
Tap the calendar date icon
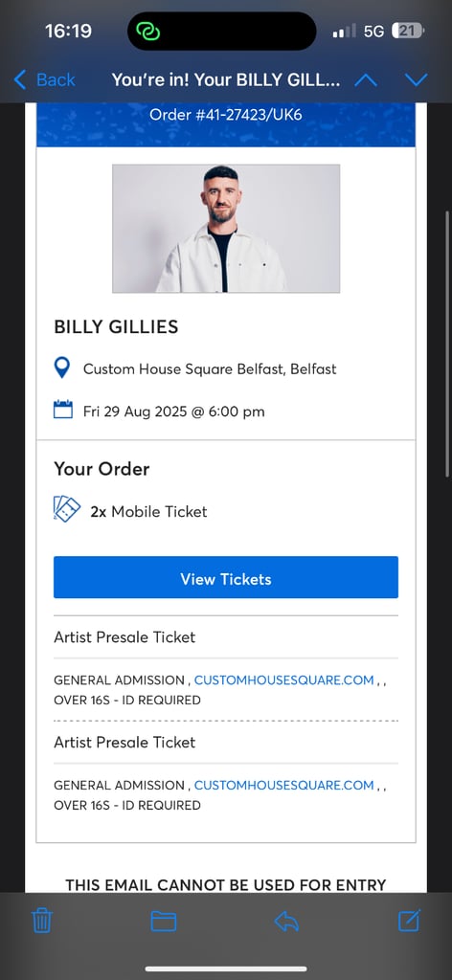(x=62, y=410)
